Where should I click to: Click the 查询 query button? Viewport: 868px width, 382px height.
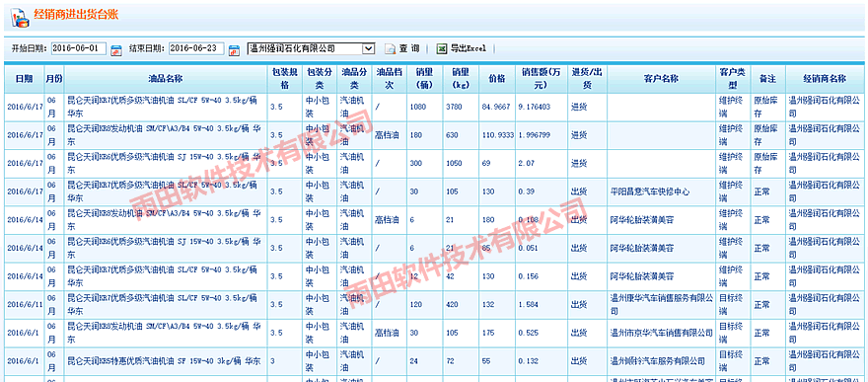pyautogui.click(x=409, y=48)
